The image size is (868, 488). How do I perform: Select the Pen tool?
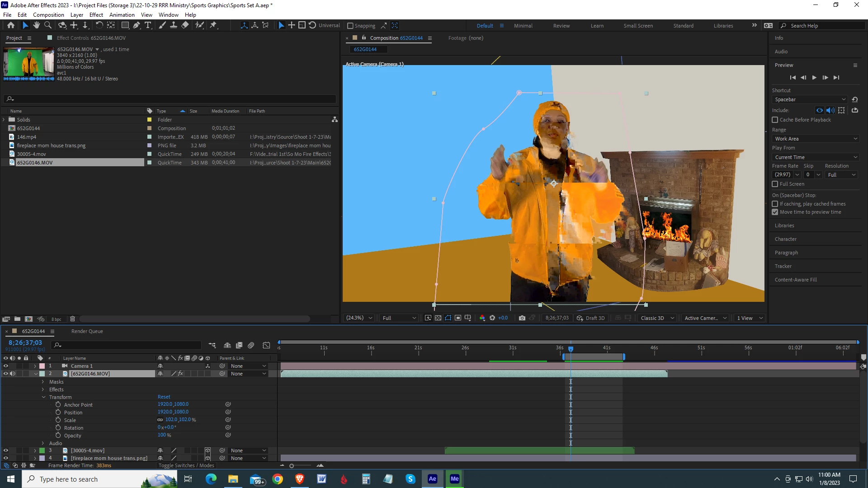point(136,25)
